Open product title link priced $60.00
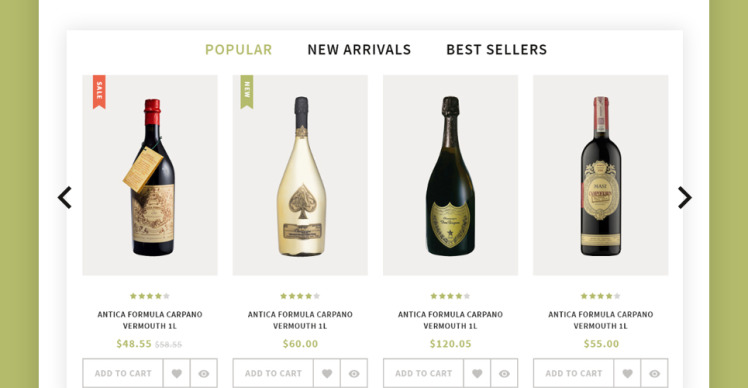748x388 pixels. coord(300,320)
